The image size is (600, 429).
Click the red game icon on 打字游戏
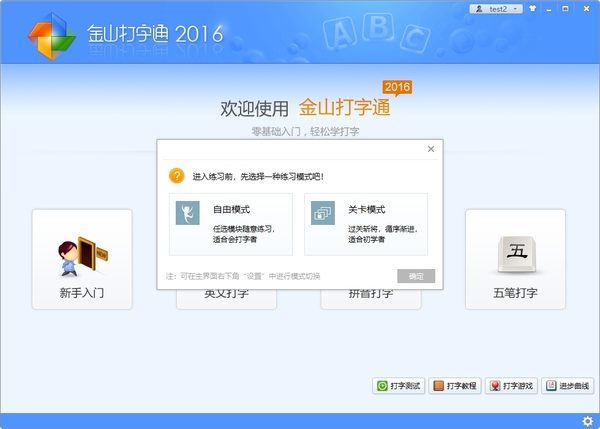[495, 386]
